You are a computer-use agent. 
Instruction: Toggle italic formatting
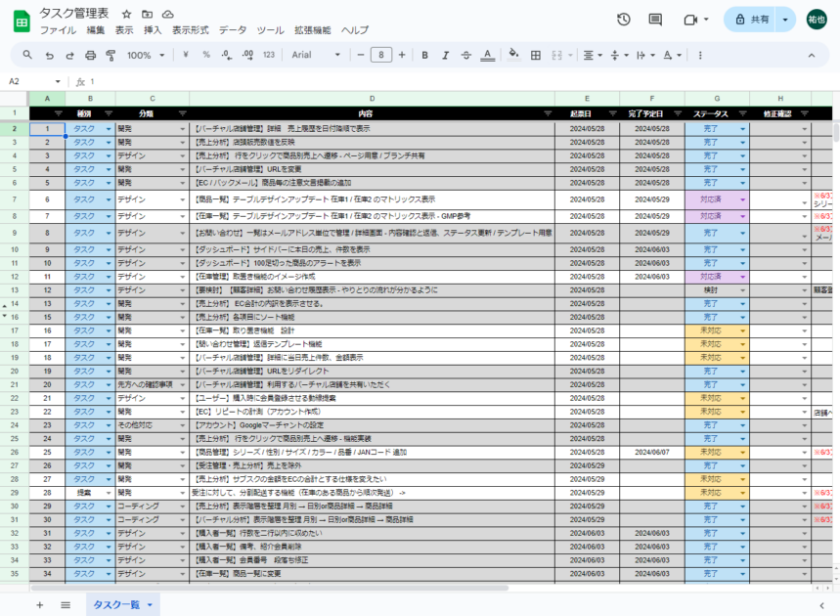(x=447, y=55)
